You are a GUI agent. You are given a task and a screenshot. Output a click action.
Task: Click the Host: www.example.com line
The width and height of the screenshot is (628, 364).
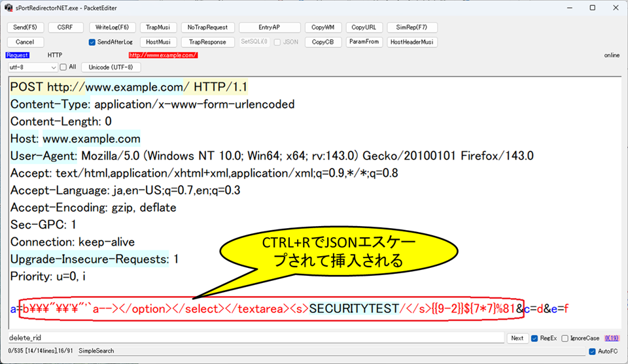tap(75, 139)
